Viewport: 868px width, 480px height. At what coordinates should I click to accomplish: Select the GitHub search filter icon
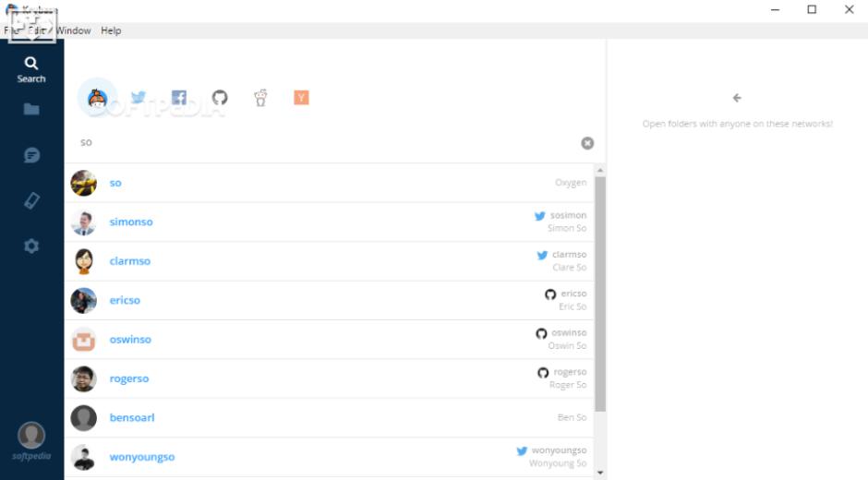(x=220, y=98)
